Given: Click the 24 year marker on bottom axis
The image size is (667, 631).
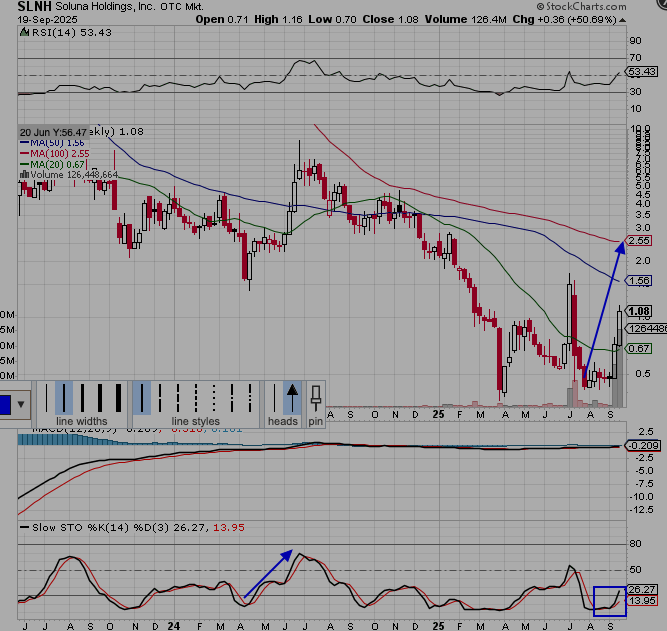Looking at the screenshot, I should (x=174, y=626).
